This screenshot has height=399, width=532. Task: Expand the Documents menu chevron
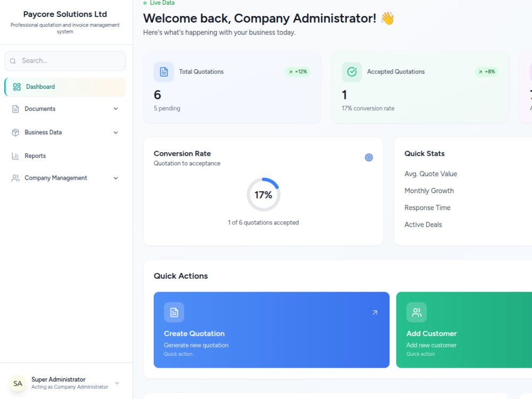click(x=115, y=109)
